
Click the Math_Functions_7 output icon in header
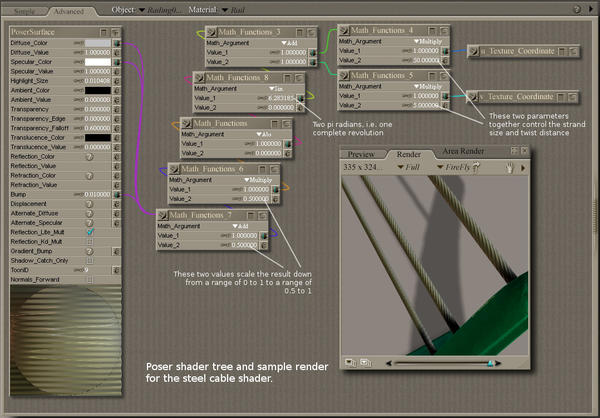163,215
